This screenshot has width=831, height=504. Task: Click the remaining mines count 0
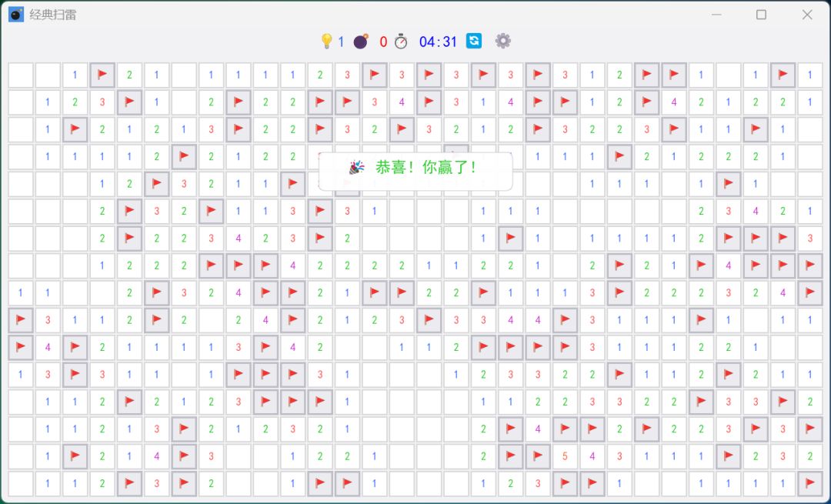[x=383, y=42]
